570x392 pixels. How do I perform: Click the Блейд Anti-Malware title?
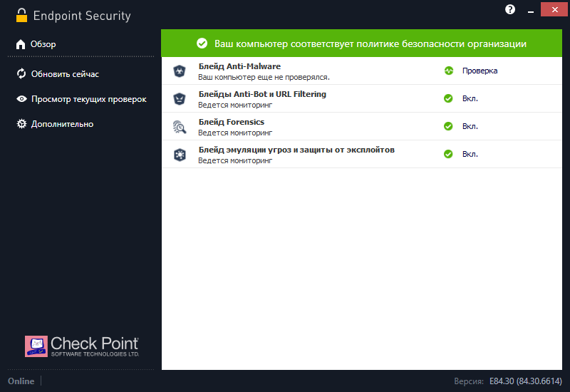tap(239, 66)
